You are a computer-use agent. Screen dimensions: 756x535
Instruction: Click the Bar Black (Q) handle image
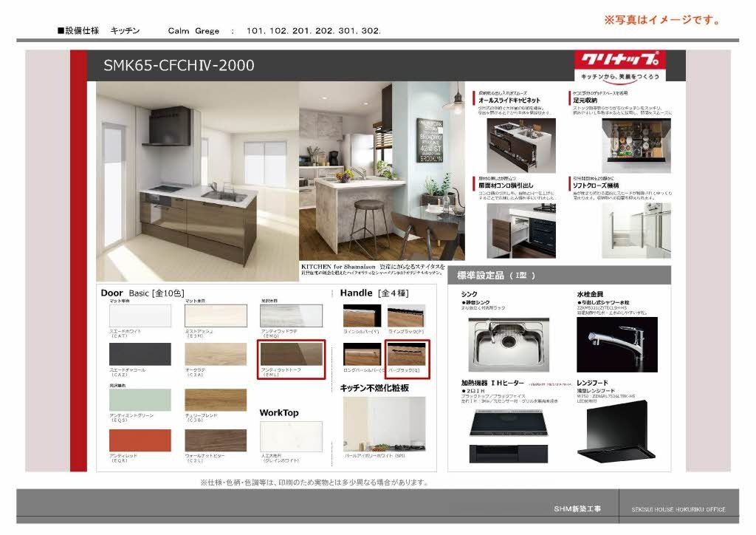click(407, 354)
